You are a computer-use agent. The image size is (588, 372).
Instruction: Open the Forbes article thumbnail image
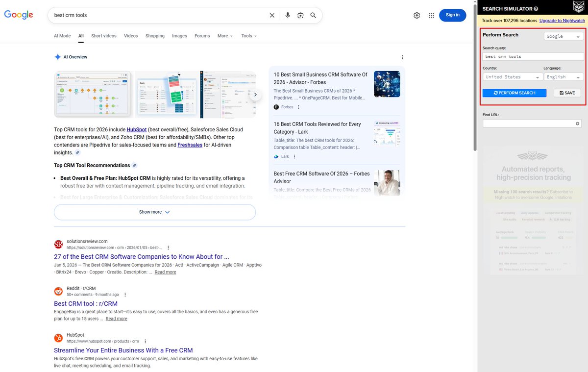[387, 84]
